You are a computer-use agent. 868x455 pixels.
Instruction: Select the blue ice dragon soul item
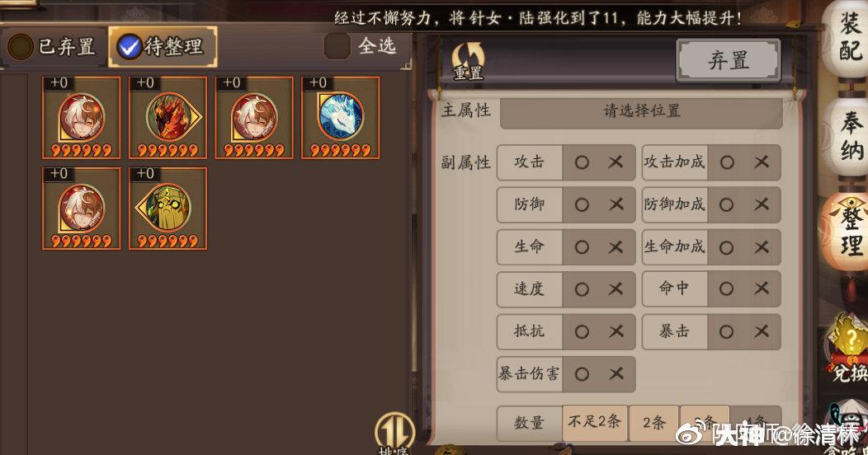341,117
